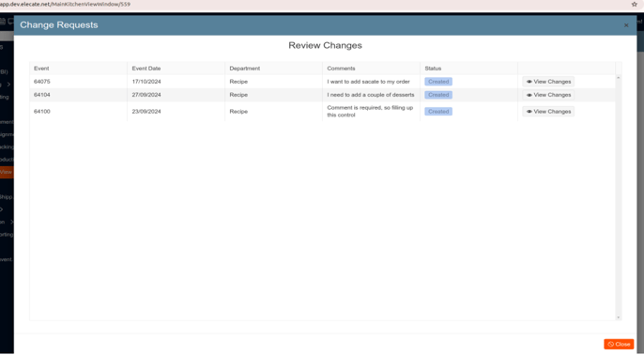Click comment 'I need to add a couple of desserts'
The height and width of the screenshot is (355, 644).
click(371, 95)
